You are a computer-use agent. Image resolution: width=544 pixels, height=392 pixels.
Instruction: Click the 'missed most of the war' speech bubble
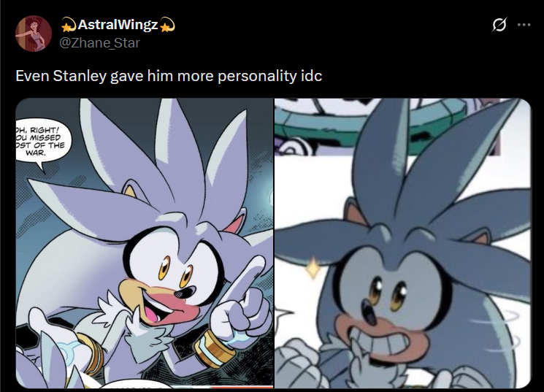coord(42,143)
